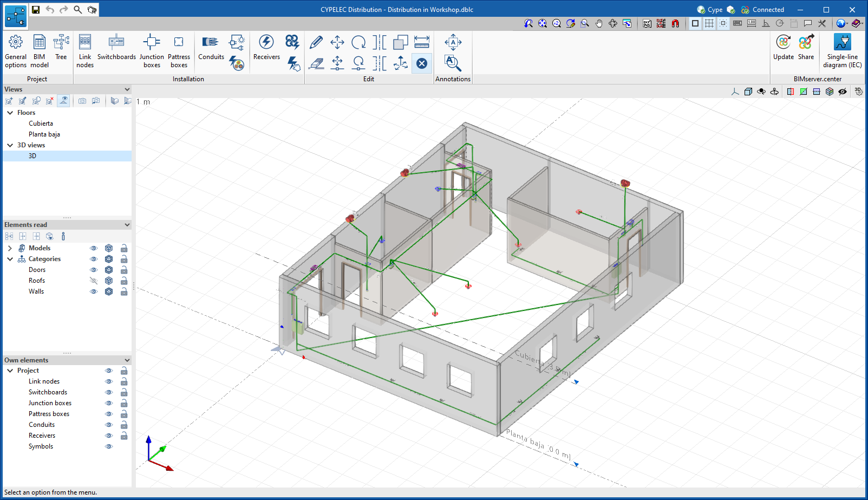Hide the Walls category
Screen dimensions: 868x500
pyautogui.click(x=94, y=291)
